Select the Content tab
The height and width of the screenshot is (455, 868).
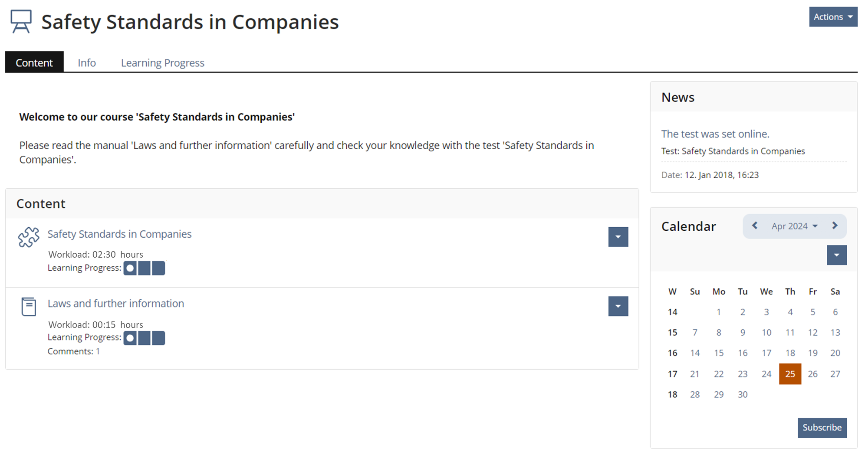(x=34, y=63)
